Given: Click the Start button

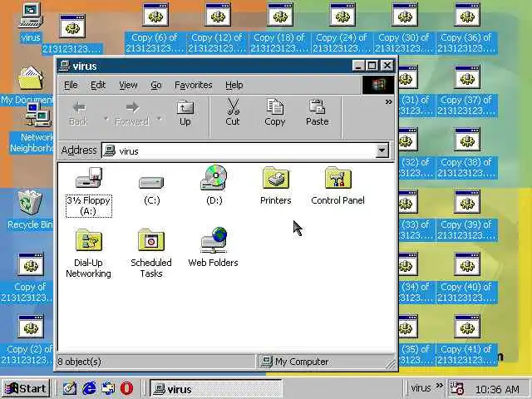Looking at the screenshot, I should (x=26, y=388).
